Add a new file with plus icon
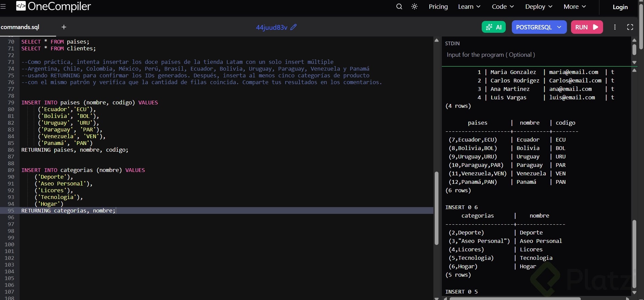The height and width of the screenshot is (300, 644). coord(64,27)
